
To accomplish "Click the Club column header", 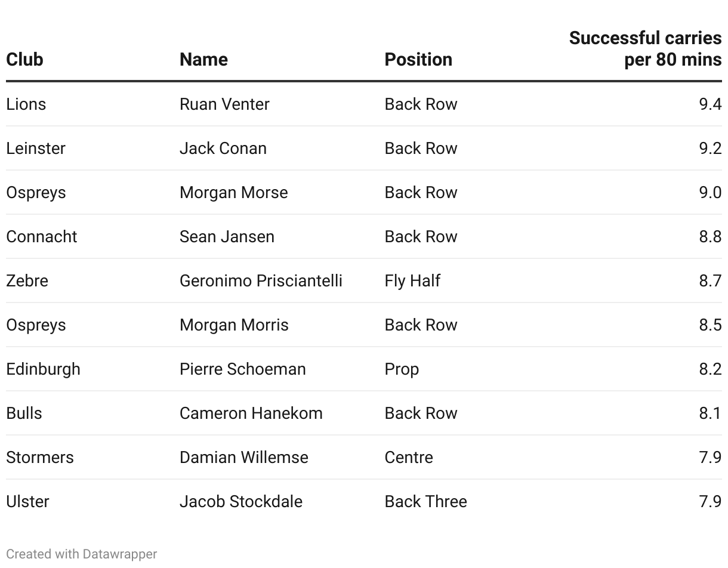I will click(x=25, y=60).
